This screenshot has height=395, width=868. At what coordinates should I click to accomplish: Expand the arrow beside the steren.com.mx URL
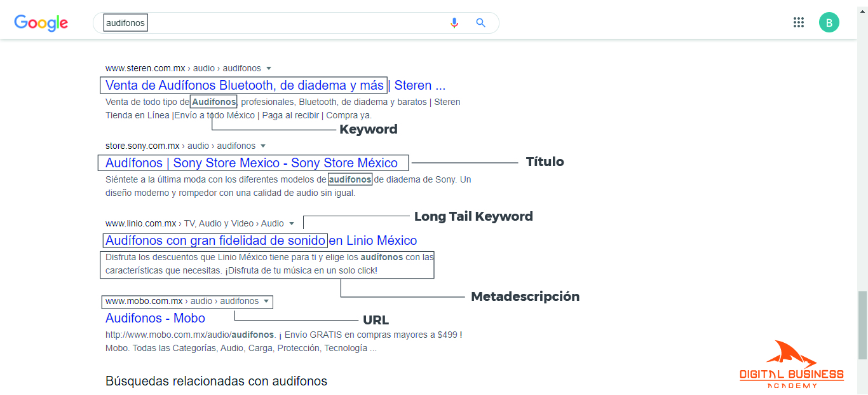[269, 69]
